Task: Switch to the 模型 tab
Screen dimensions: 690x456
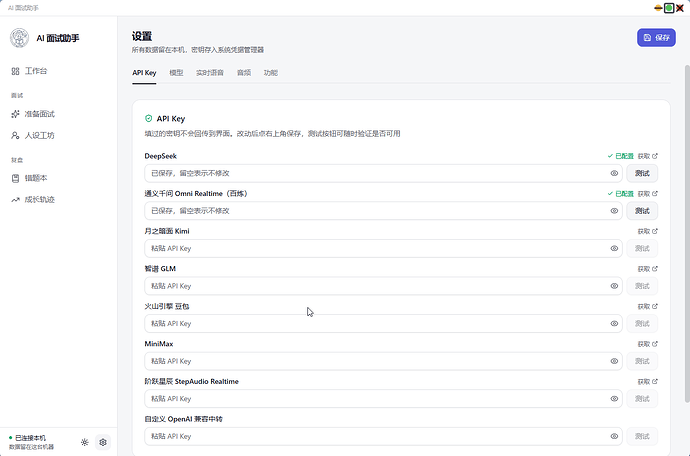Action: point(176,73)
